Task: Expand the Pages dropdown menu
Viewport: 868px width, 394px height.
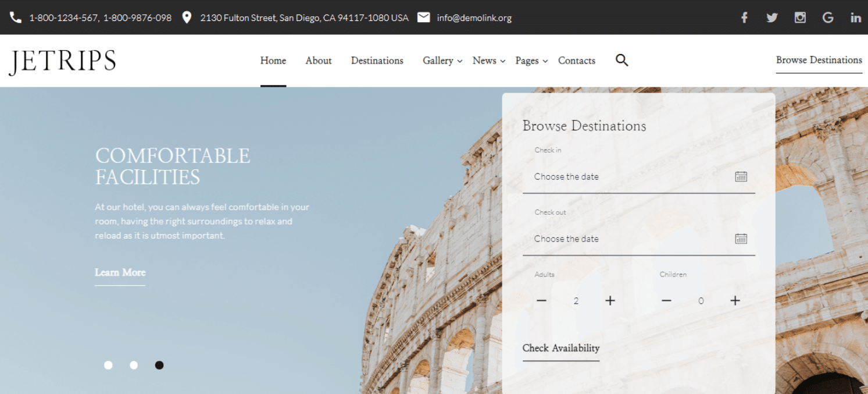Action: 527,61
